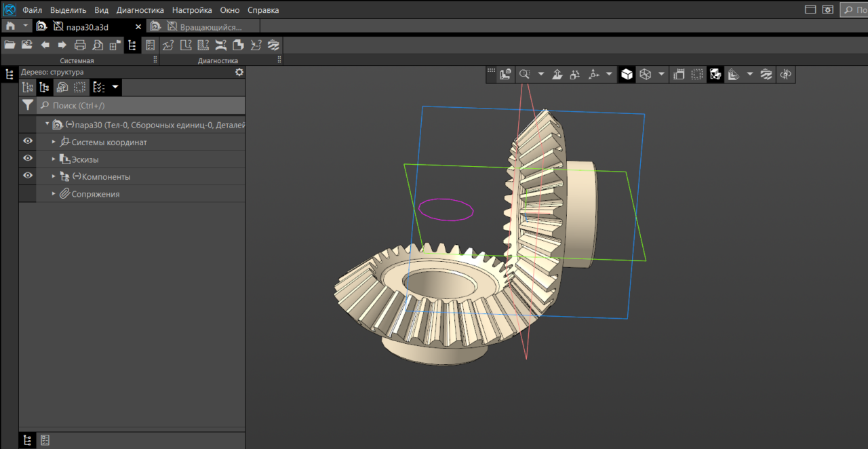Open the Диагностика menu
Viewport: 868px width, 449px height.
[140, 10]
